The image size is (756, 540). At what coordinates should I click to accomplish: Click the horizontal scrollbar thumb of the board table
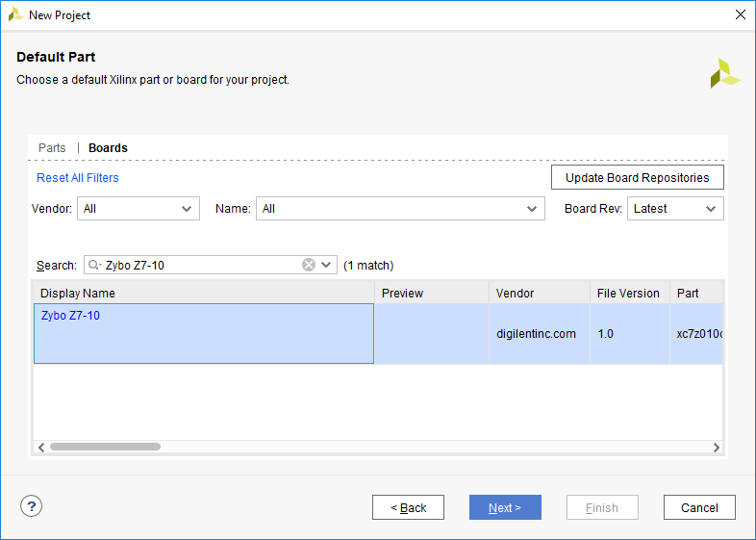click(105, 447)
